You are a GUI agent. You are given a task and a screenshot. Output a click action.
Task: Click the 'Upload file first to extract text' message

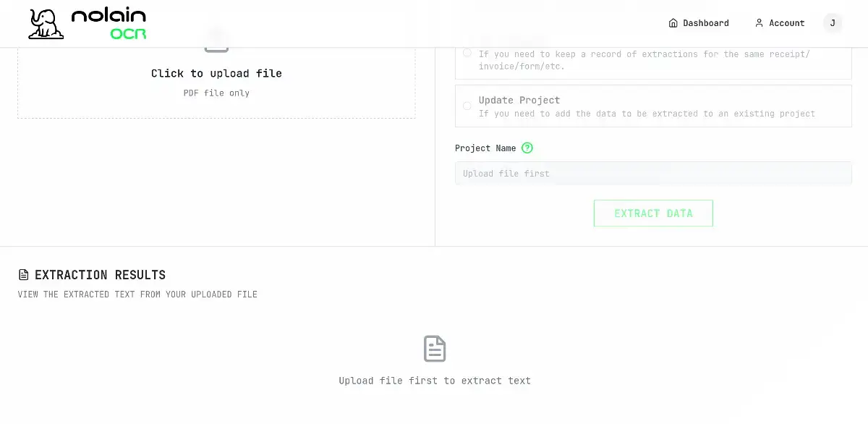click(435, 381)
